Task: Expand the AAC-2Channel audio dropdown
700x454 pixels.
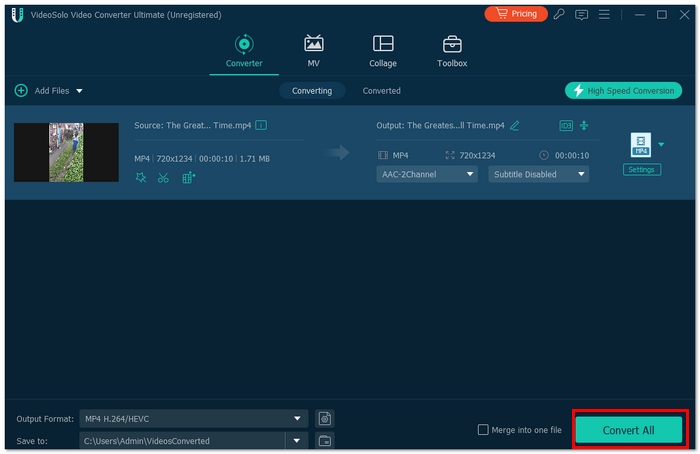Action: coord(427,174)
